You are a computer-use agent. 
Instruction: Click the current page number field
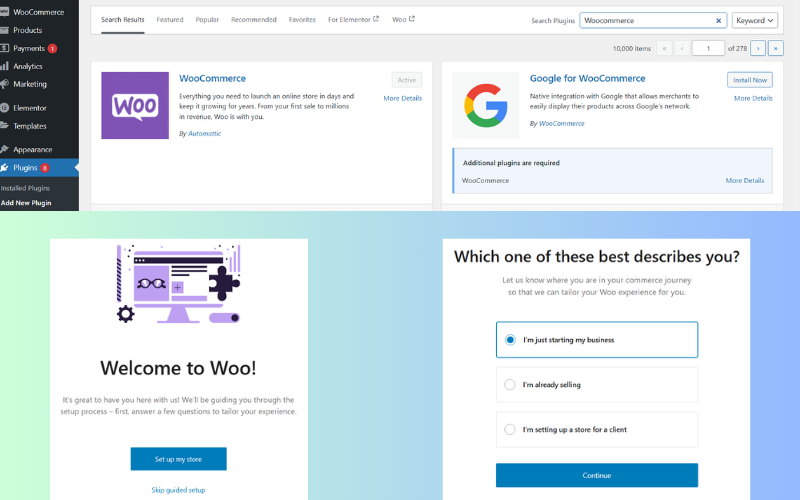pyautogui.click(x=708, y=48)
